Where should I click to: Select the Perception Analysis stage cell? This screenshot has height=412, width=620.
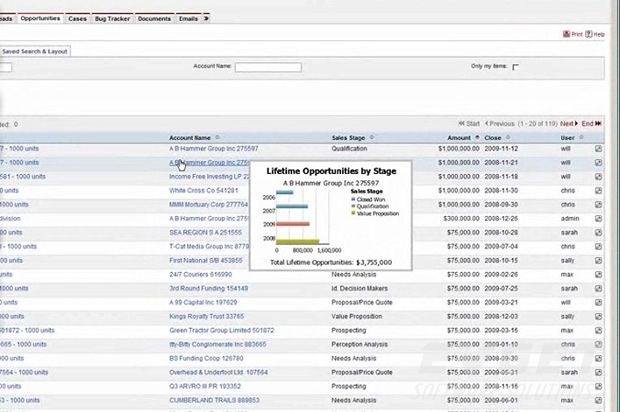click(x=359, y=344)
